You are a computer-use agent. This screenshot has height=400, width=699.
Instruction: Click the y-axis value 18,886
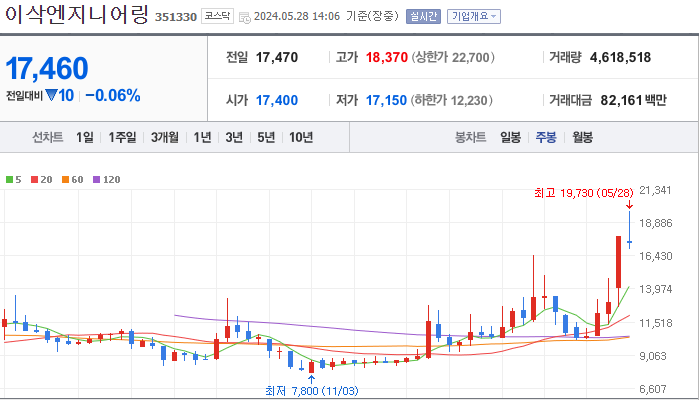(655, 223)
